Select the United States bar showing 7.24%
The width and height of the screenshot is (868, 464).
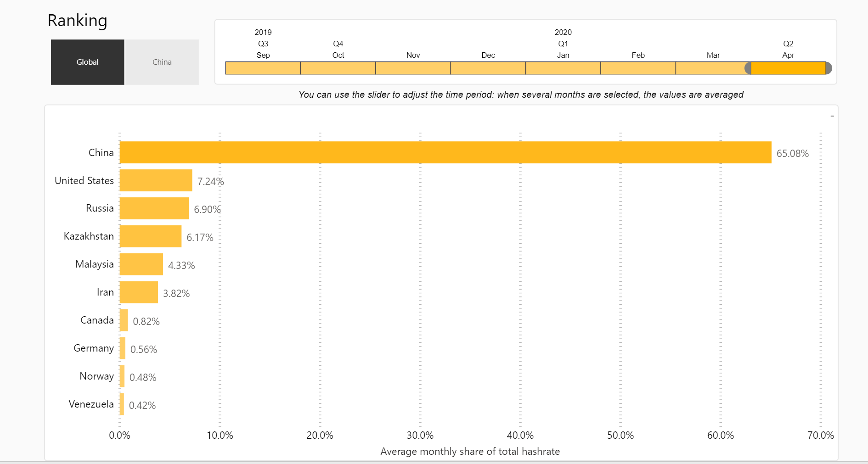click(x=156, y=180)
